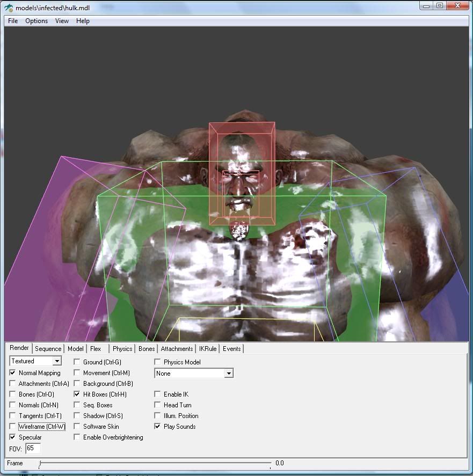
Task: Enable Bones (Ctrl-O) checkbox
Action: pyautogui.click(x=12, y=394)
